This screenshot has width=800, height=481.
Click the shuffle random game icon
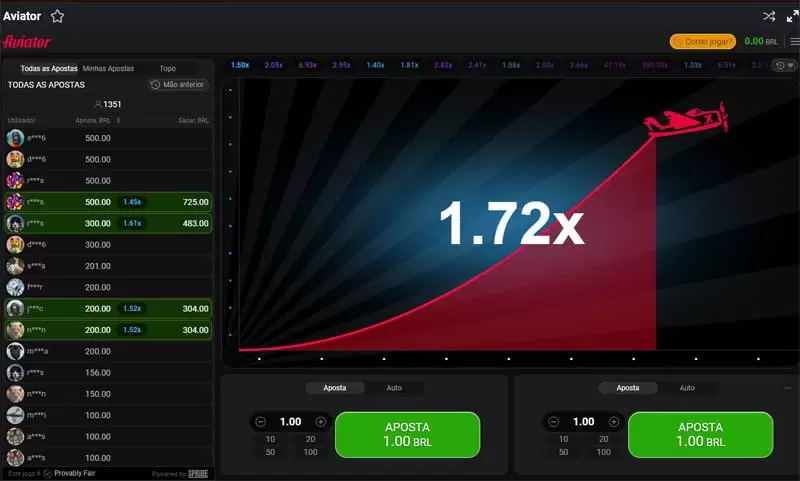[769, 16]
